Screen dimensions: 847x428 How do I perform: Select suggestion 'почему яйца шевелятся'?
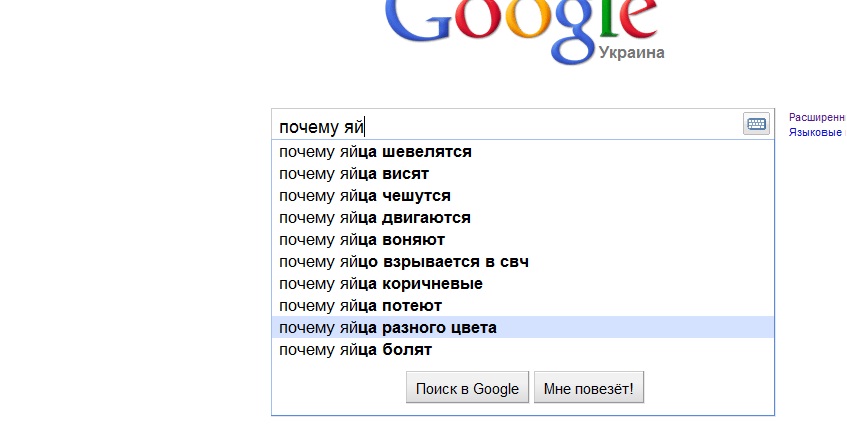pyautogui.click(x=375, y=152)
